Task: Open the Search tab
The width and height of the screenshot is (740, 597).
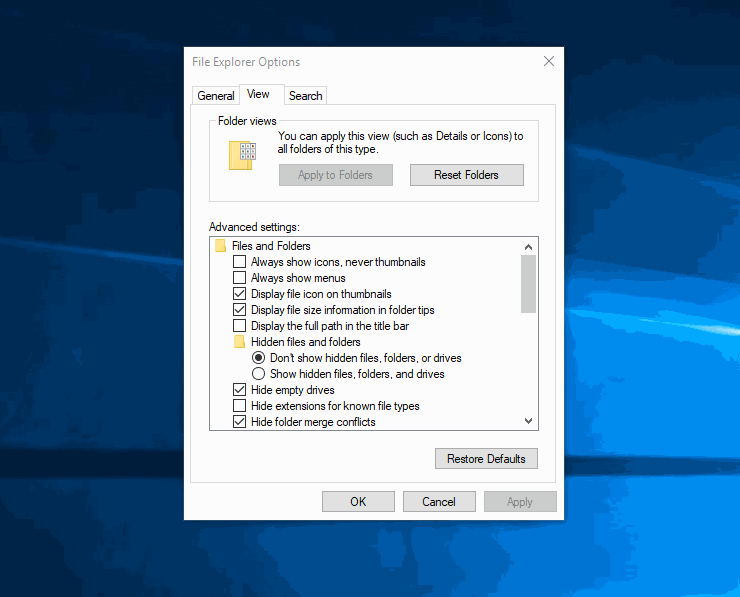Action: point(305,96)
